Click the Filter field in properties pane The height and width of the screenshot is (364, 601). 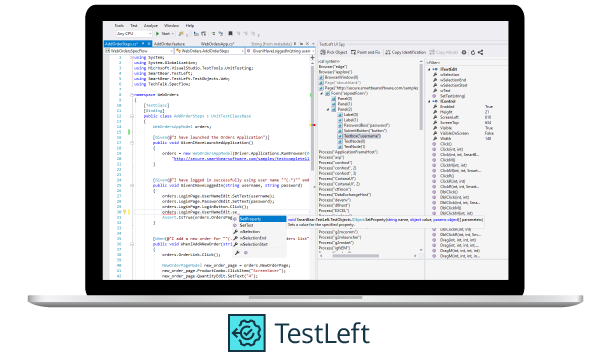[x=466, y=62]
